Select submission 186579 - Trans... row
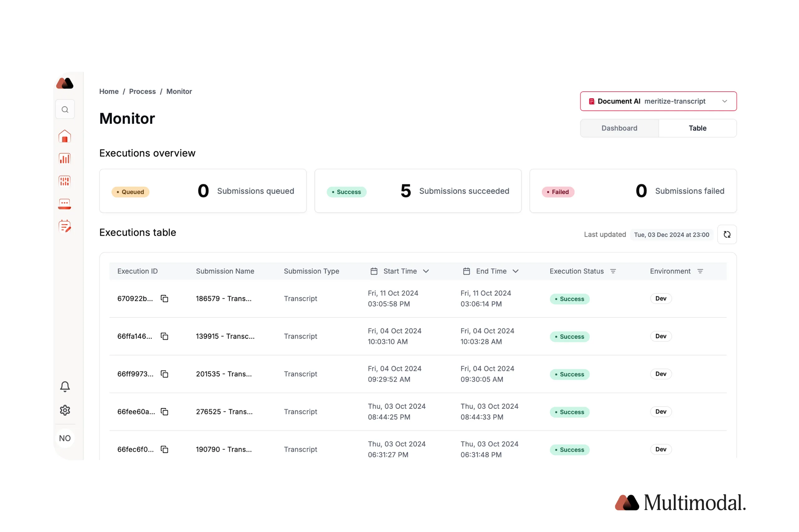799x532 pixels. [418, 298]
